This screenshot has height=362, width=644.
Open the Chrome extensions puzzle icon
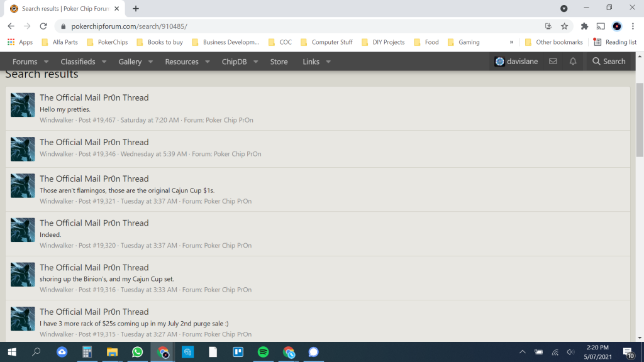(x=584, y=26)
